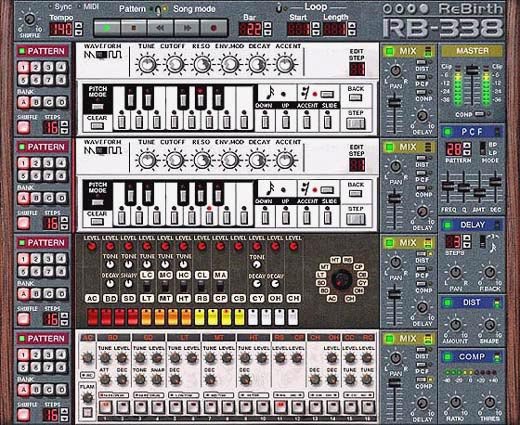
Task: Increase the PCF pattern number
Action: (467, 145)
